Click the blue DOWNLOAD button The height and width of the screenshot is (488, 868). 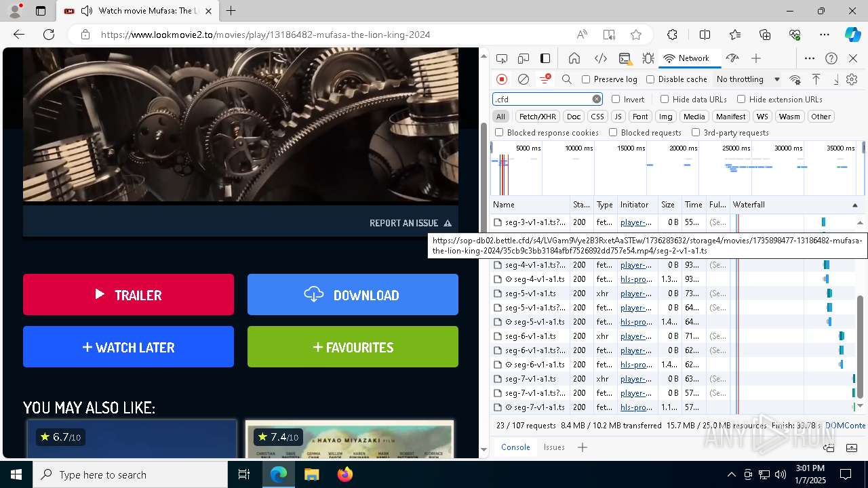[x=353, y=295]
